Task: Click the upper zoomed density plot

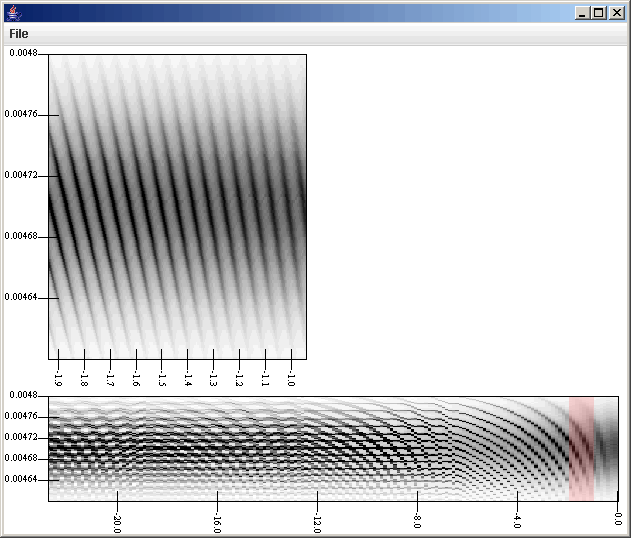Action: [x=177, y=207]
